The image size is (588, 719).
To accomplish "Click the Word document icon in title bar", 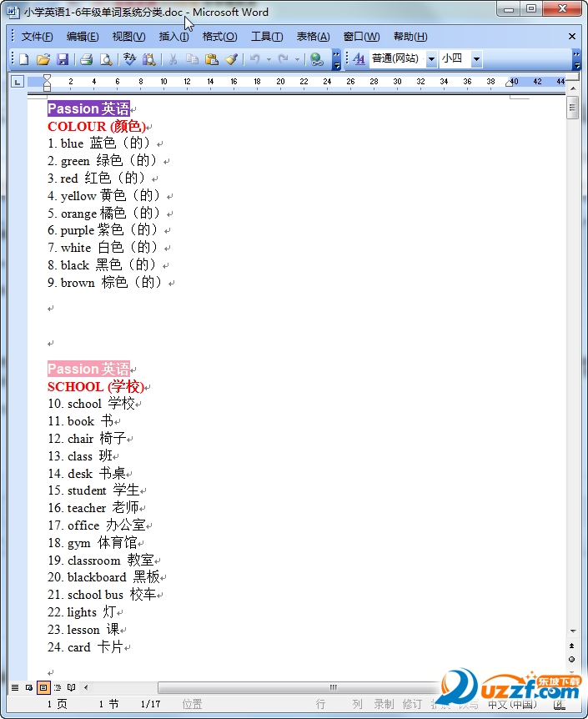I will (x=13, y=12).
